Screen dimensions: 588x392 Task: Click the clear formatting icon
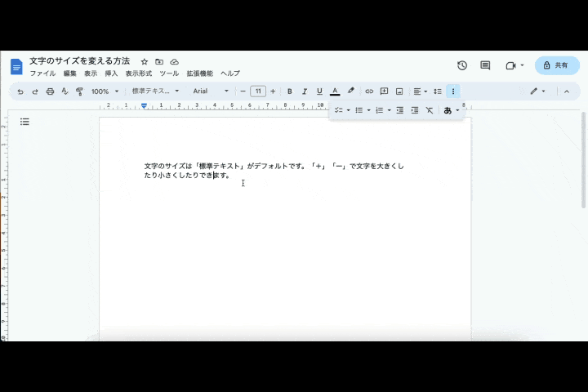pyautogui.click(x=430, y=110)
